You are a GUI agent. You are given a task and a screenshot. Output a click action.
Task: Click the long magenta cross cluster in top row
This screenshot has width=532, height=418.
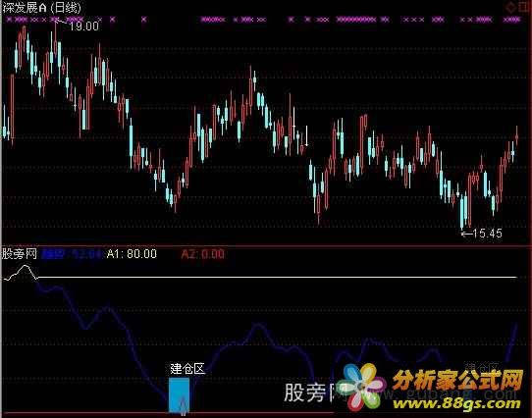pos(356,20)
